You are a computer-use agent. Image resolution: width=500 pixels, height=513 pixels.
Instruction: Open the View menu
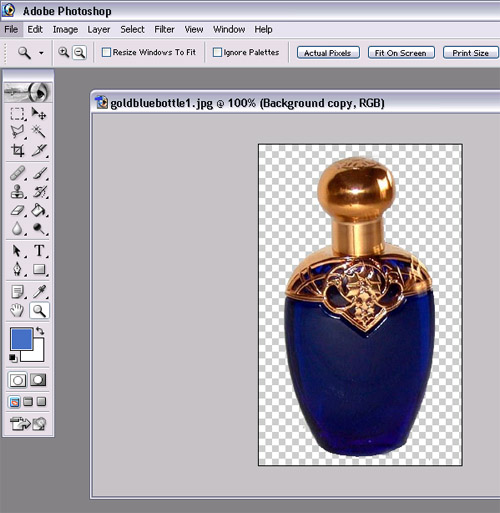click(194, 29)
